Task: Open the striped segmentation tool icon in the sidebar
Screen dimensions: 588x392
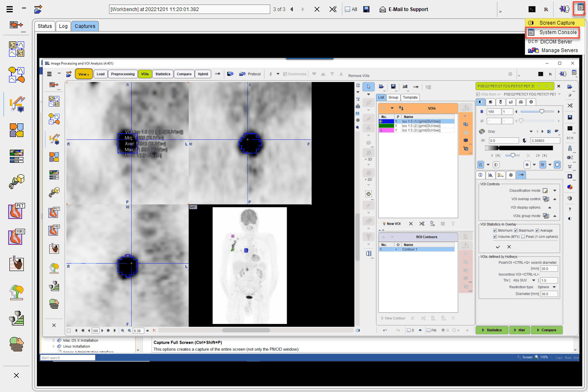Action: [17, 156]
